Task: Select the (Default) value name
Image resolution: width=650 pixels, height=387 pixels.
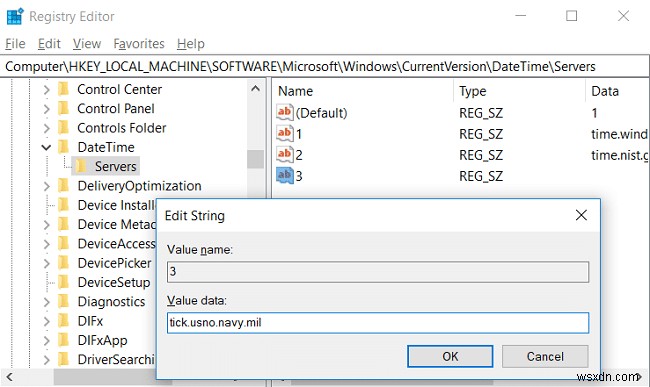Action: click(x=322, y=113)
